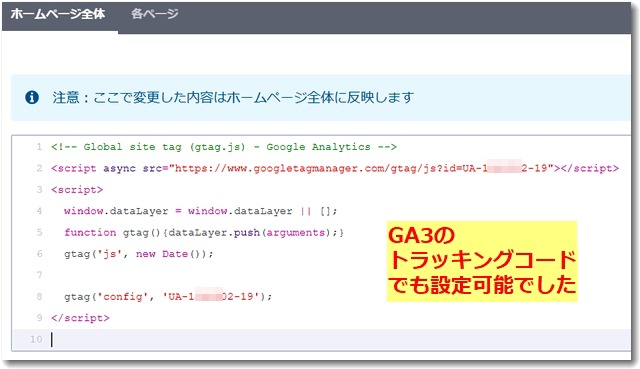Select the 注意 notice text about ホームページ全体
The height and width of the screenshot is (369, 640).
click(x=233, y=98)
